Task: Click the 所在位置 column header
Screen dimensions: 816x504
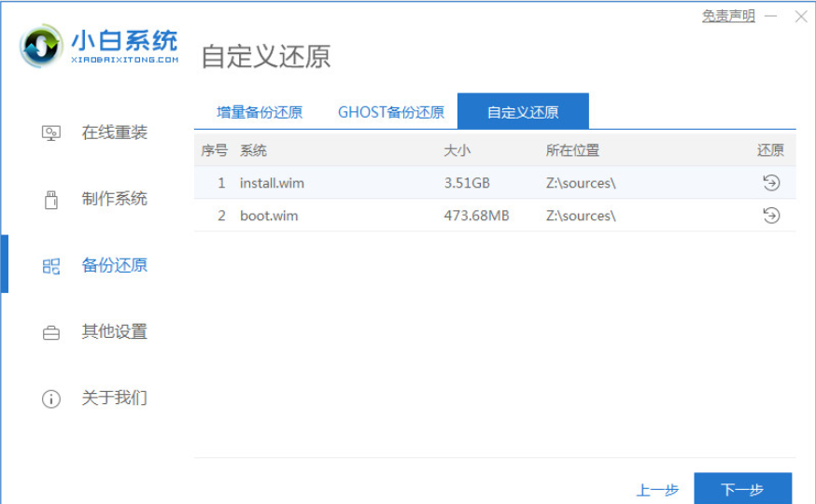Action: coord(572,150)
